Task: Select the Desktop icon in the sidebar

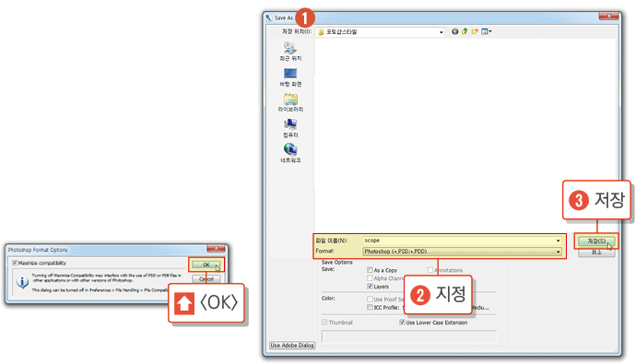Action: [x=290, y=76]
